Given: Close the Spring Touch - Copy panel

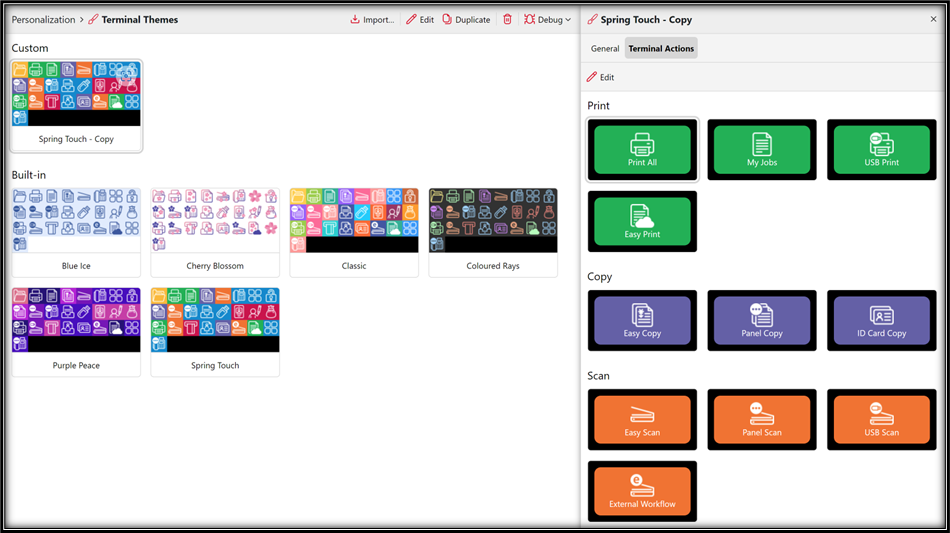Looking at the screenshot, I should coord(933,19).
